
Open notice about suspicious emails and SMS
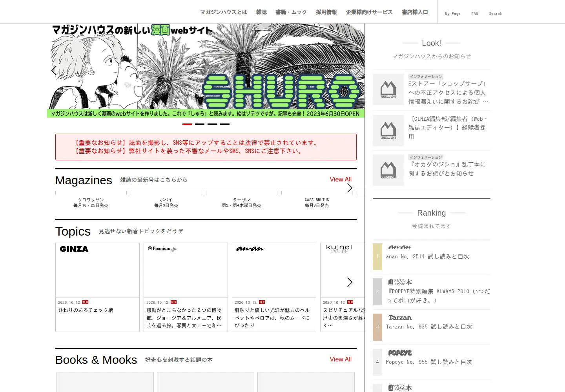tap(188, 151)
